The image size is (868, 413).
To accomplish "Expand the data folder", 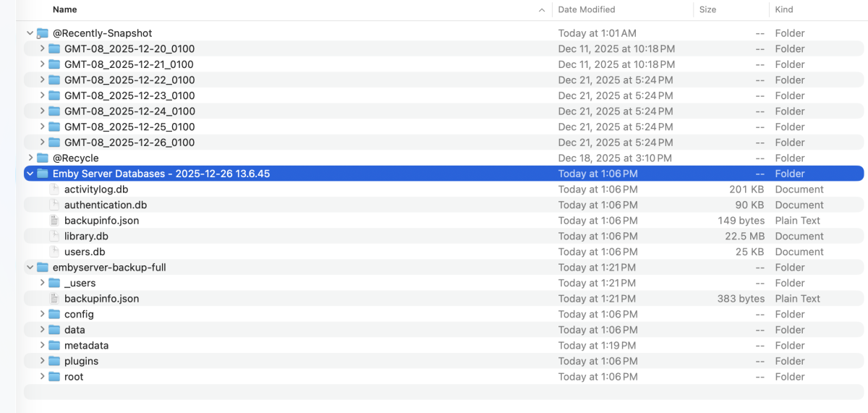I will pyautogui.click(x=43, y=330).
